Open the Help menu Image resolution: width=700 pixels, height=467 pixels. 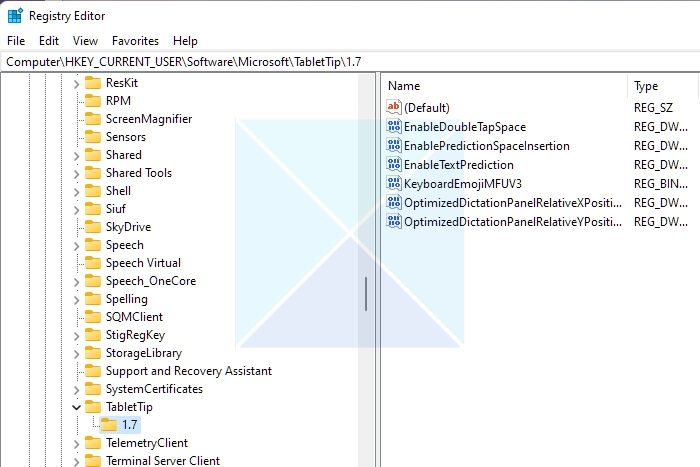tap(185, 41)
